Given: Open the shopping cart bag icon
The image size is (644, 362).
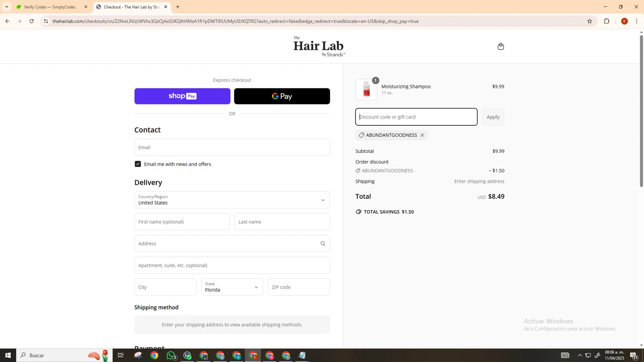Looking at the screenshot, I should point(501,46).
